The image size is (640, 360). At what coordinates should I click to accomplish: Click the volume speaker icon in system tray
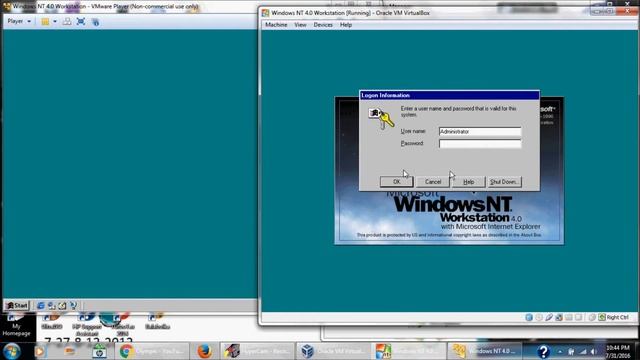pos(594,351)
